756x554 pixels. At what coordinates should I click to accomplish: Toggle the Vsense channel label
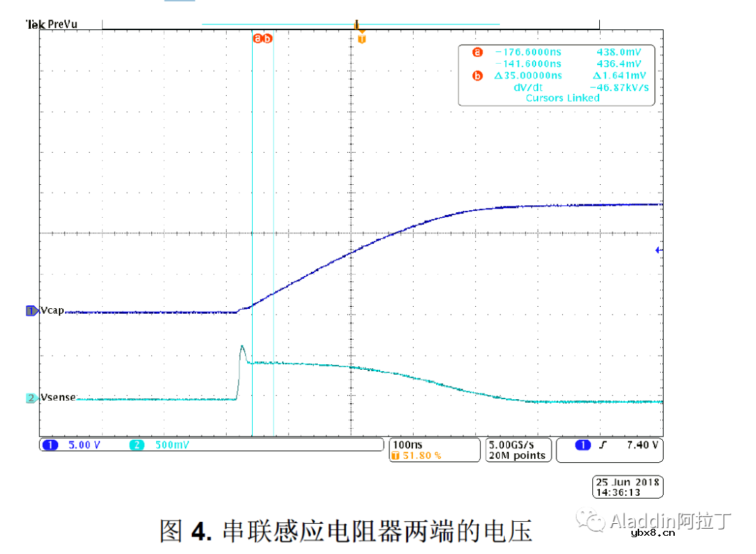point(57,397)
